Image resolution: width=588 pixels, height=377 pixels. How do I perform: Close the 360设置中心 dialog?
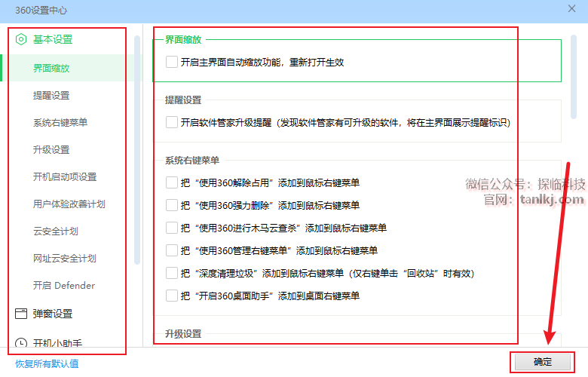[572, 8]
